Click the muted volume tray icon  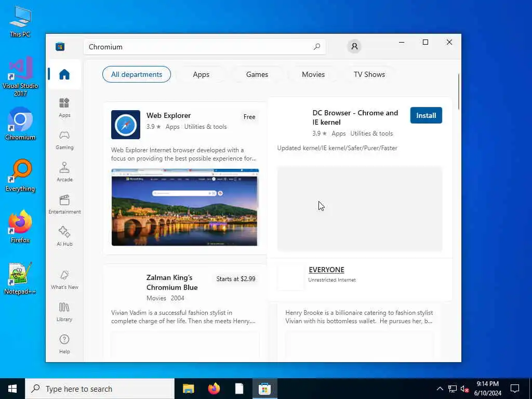[x=464, y=389]
